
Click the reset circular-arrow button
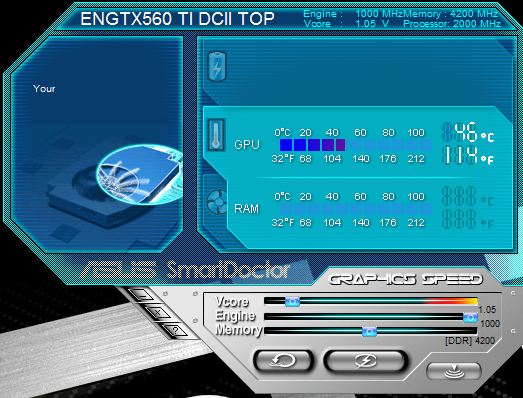coord(283,361)
